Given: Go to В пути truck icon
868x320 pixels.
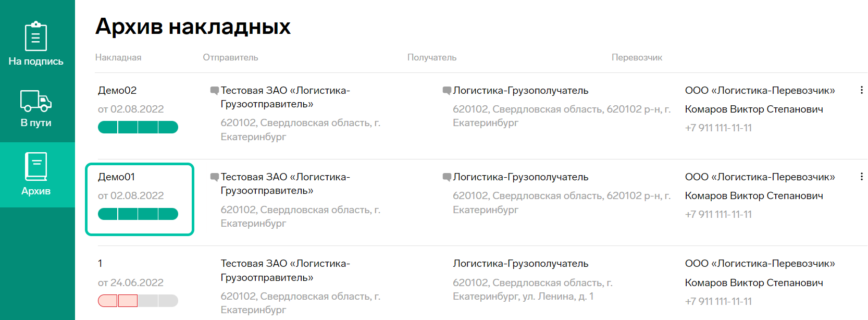Looking at the screenshot, I should 36,101.
